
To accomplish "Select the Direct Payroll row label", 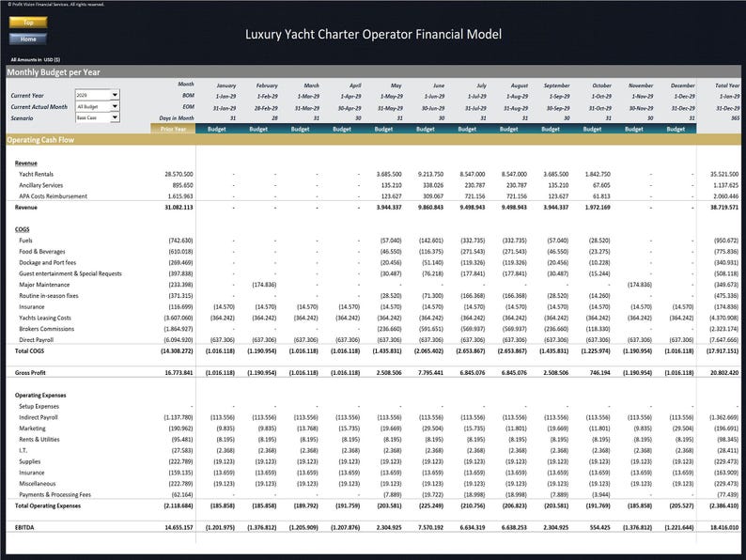I will pyautogui.click(x=36, y=340).
